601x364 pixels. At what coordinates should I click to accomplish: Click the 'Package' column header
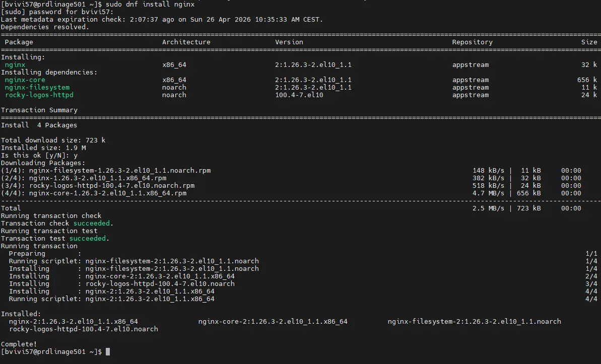(19, 42)
